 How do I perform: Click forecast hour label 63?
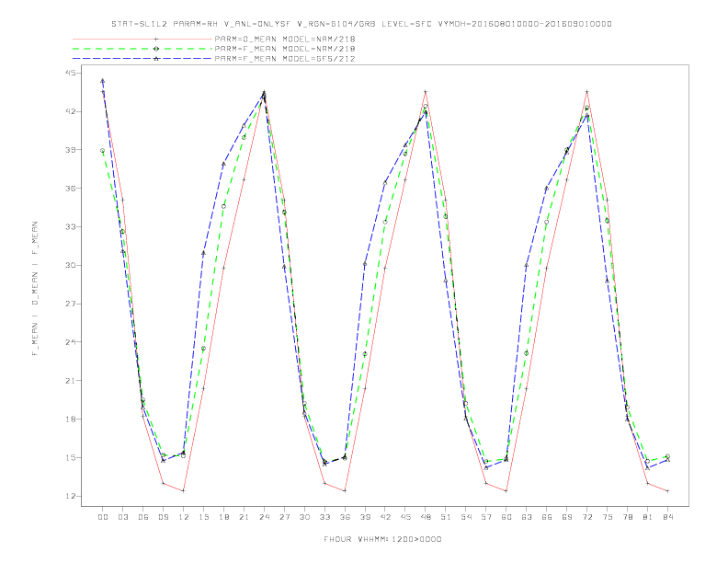click(527, 517)
